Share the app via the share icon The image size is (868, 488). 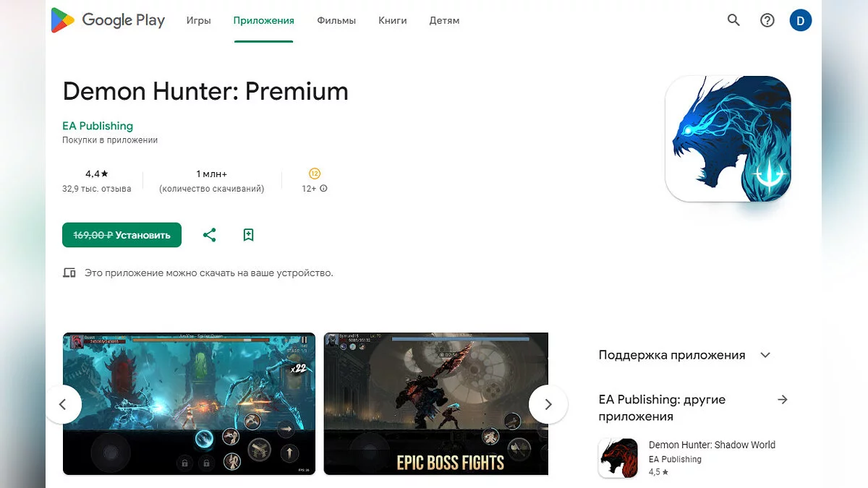[210, 235]
